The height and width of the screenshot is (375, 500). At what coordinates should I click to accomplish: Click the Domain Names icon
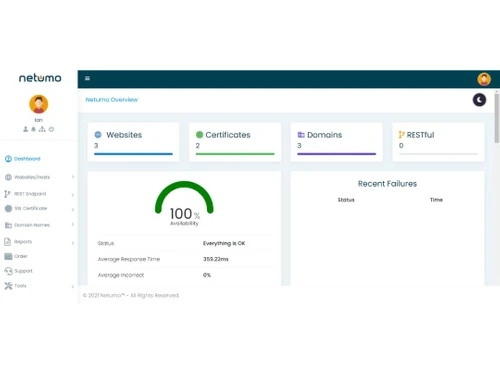(x=8, y=225)
